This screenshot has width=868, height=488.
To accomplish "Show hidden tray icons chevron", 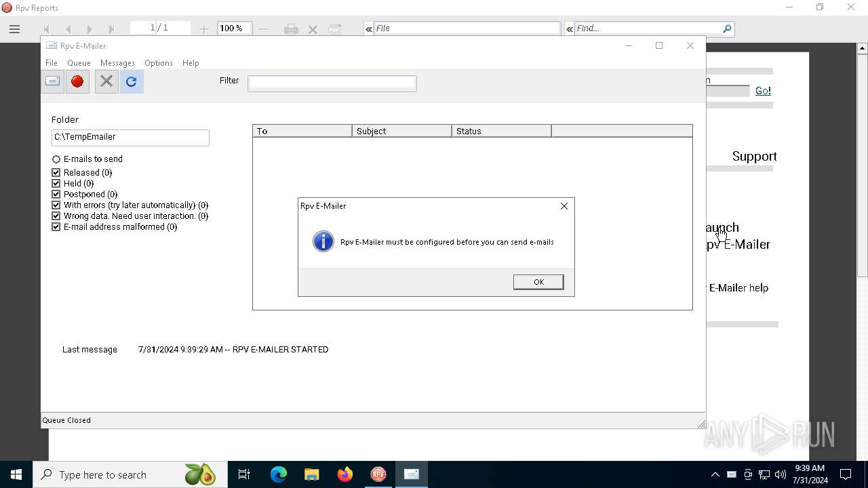I will pyautogui.click(x=715, y=474).
